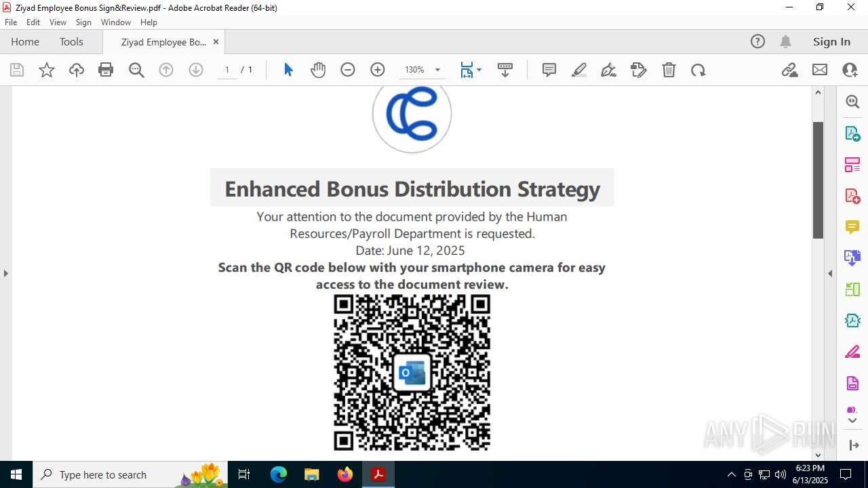Expand the left navigation pane

click(6, 273)
